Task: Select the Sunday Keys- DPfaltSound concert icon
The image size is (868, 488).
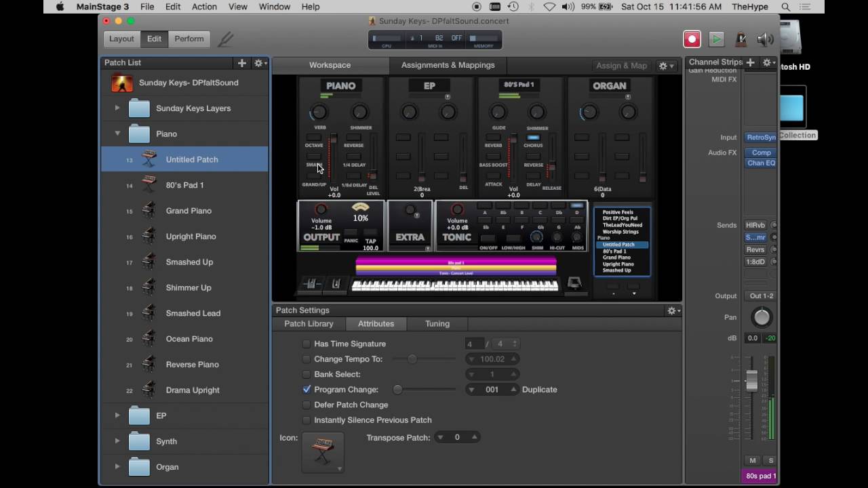Action: coord(122,83)
